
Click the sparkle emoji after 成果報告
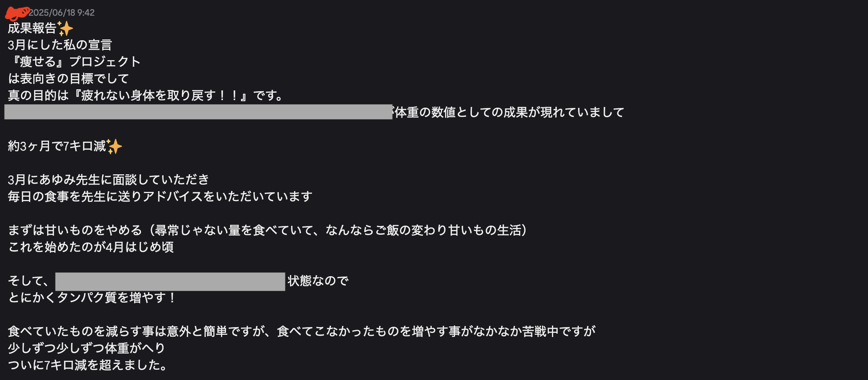[x=65, y=28]
